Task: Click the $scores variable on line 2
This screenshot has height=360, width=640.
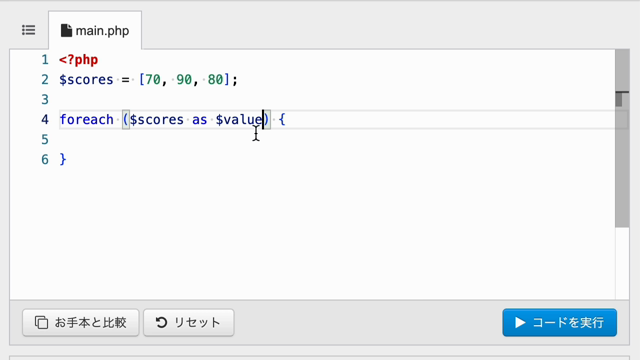Action: (86, 80)
